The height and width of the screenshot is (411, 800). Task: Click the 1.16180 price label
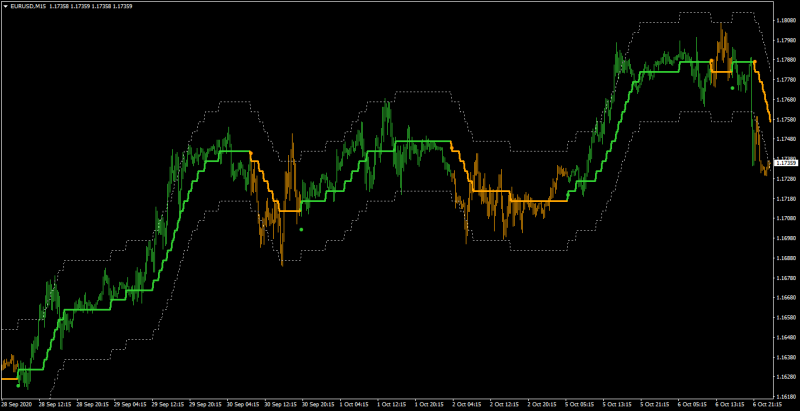(x=786, y=396)
